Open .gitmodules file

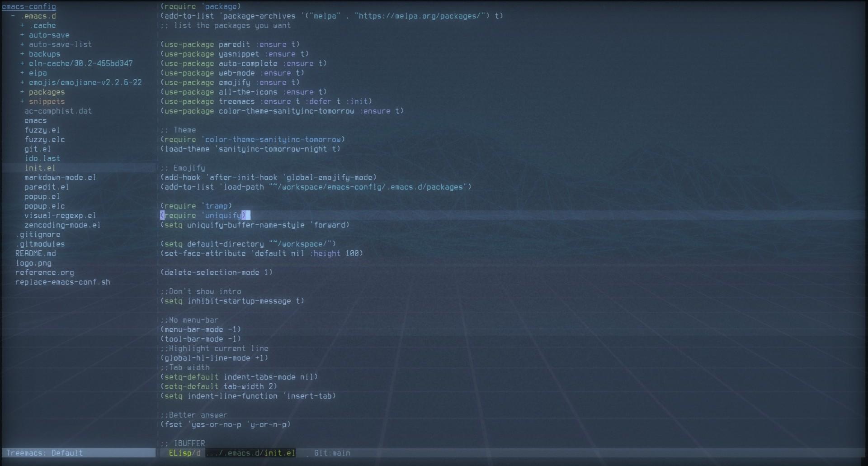(40, 244)
